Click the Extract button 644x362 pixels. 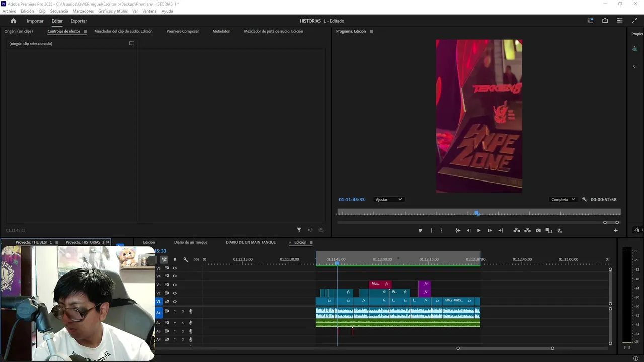(527, 230)
